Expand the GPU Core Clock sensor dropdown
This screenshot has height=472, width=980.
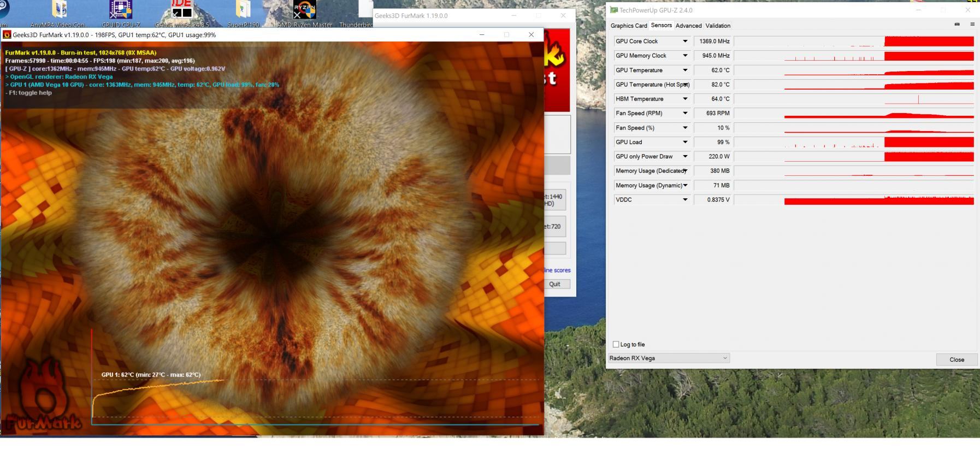coord(685,42)
